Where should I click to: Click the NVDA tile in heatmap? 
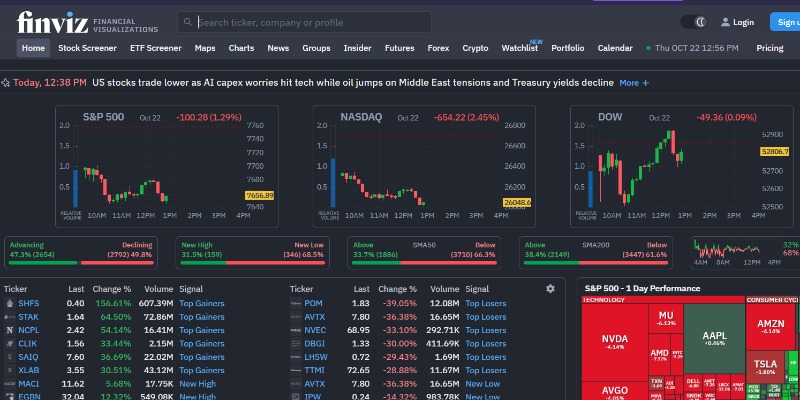615,342
